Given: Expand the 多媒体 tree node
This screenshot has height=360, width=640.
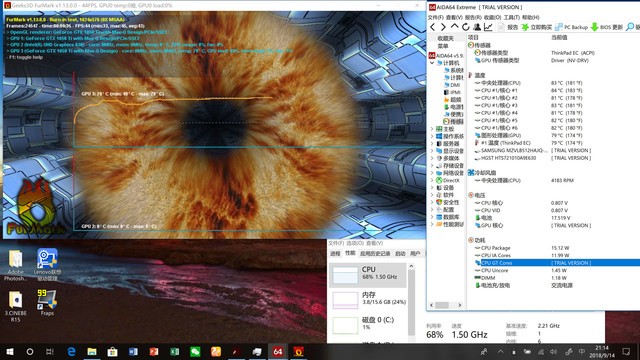Looking at the screenshot, I should 432,158.
